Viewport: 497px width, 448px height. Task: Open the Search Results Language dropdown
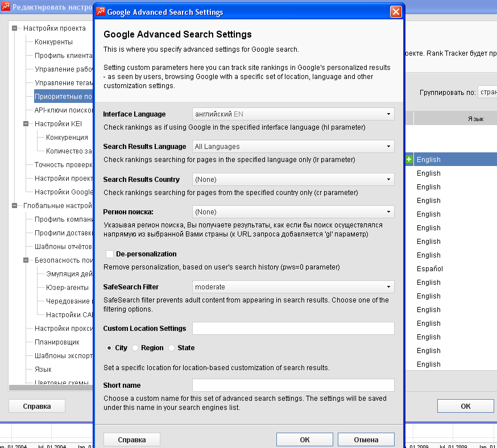(x=293, y=146)
